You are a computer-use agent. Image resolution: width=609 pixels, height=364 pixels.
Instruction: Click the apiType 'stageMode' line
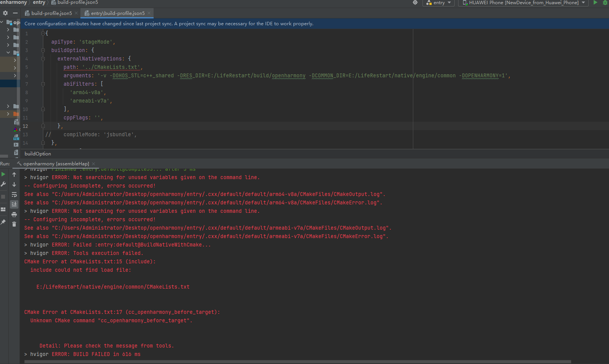[x=83, y=42]
